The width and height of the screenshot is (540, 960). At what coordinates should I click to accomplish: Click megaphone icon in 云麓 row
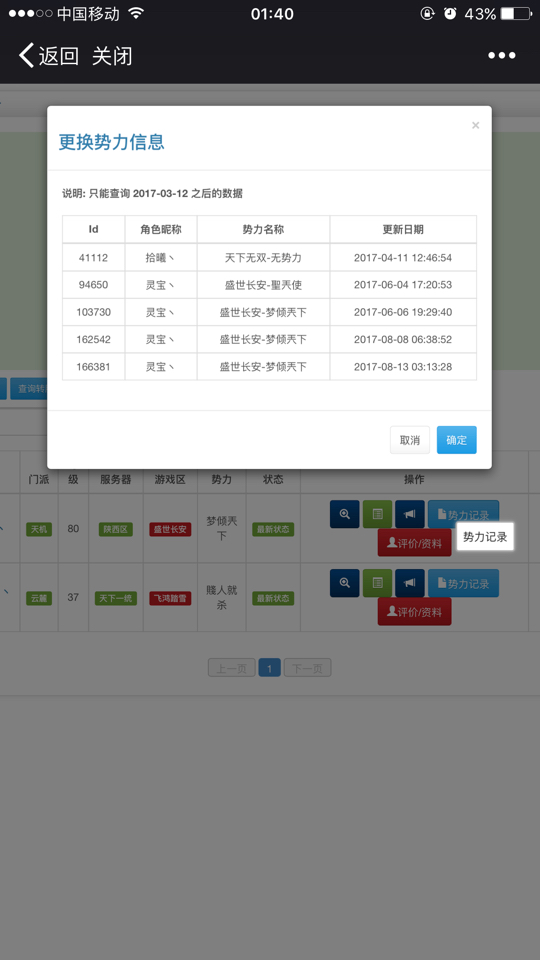point(410,583)
